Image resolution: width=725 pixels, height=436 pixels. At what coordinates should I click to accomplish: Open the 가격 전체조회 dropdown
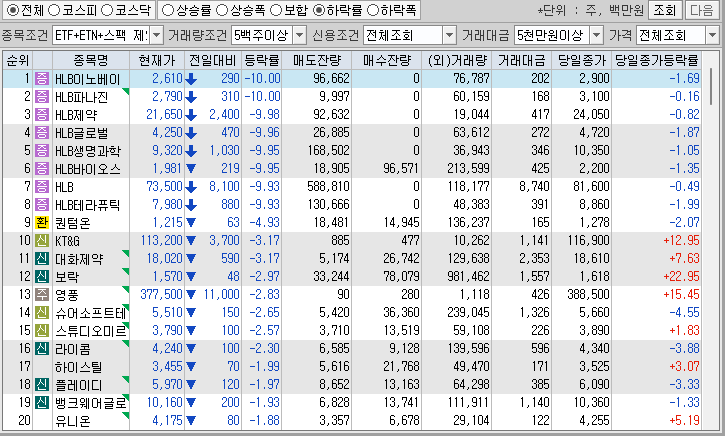click(x=713, y=35)
